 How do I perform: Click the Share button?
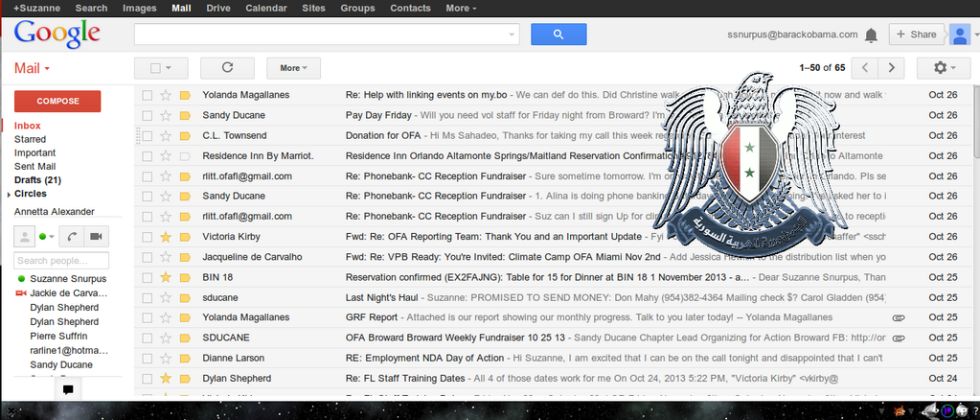click(916, 35)
